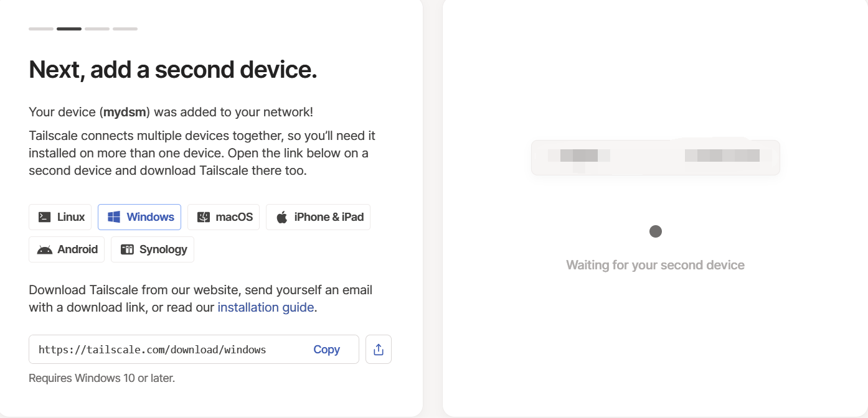Click the Linux terminal icon

pos(45,217)
